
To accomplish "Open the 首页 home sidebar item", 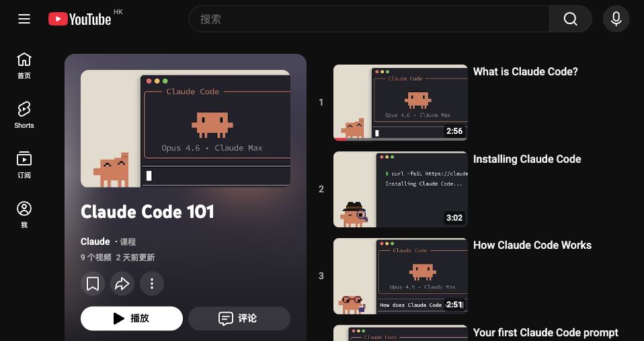I will pyautogui.click(x=24, y=66).
